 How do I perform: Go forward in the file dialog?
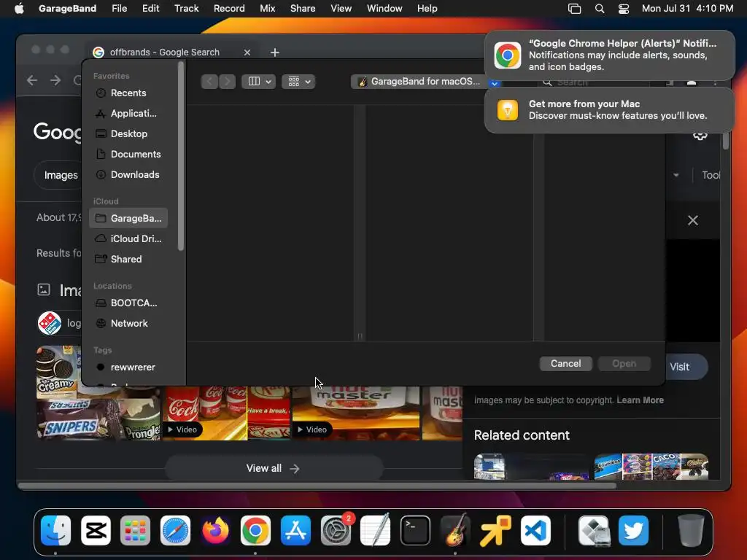(228, 82)
